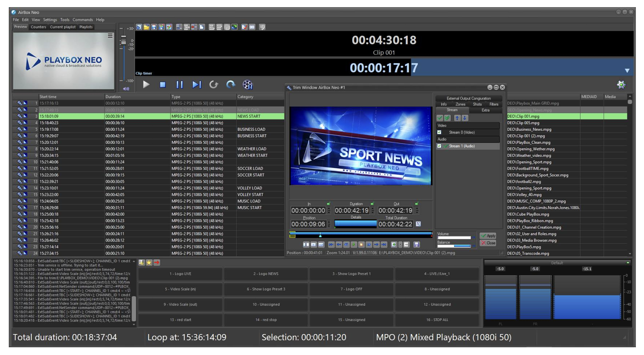Click the grey counter-clockwise return arrow icon
Screen dimensions: 644x355
coord(213,85)
